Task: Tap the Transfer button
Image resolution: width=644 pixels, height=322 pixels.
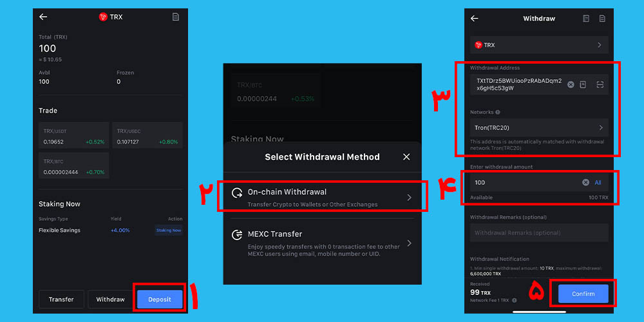Action: 61,299
